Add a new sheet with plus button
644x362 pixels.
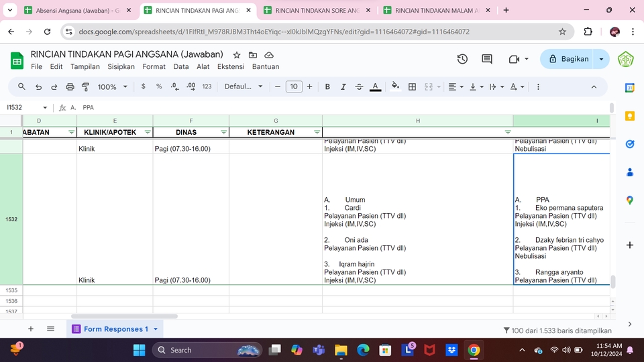tap(31, 329)
